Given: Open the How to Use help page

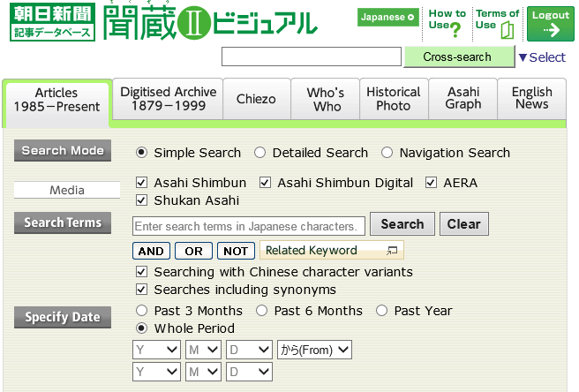Looking at the screenshot, I should [447, 24].
